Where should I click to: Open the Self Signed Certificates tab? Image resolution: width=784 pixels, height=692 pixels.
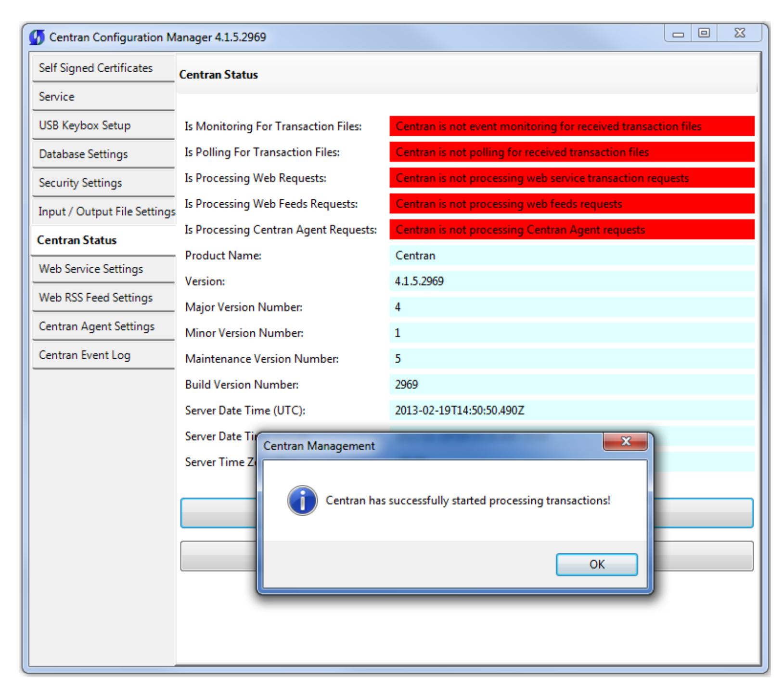click(103, 68)
